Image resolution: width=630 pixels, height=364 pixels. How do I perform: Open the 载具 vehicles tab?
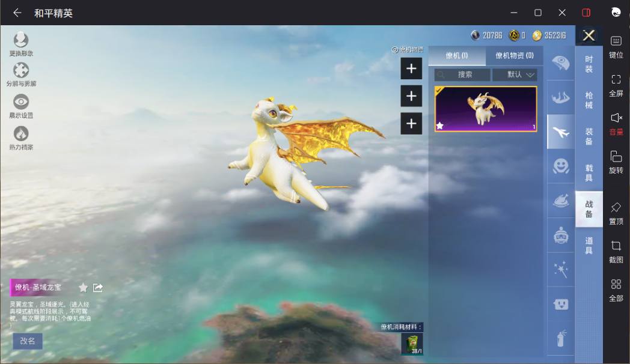click(x=589, y=172)
